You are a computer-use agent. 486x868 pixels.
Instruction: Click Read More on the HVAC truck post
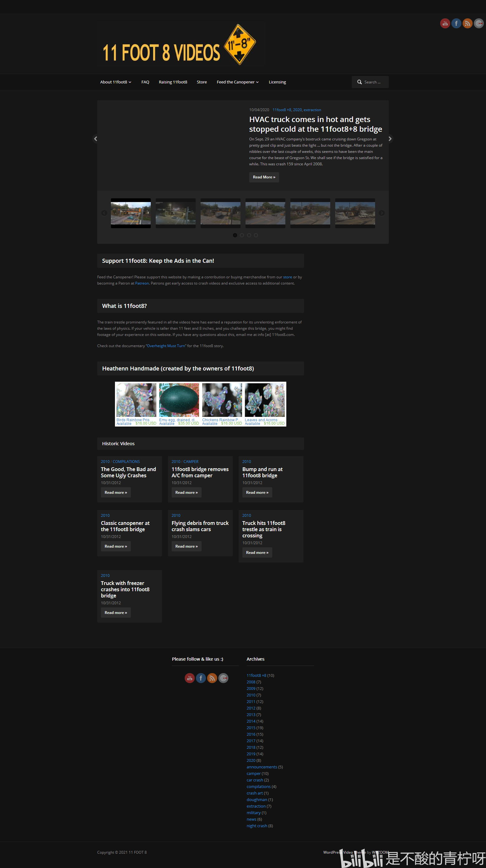click(x=264, y=177)
